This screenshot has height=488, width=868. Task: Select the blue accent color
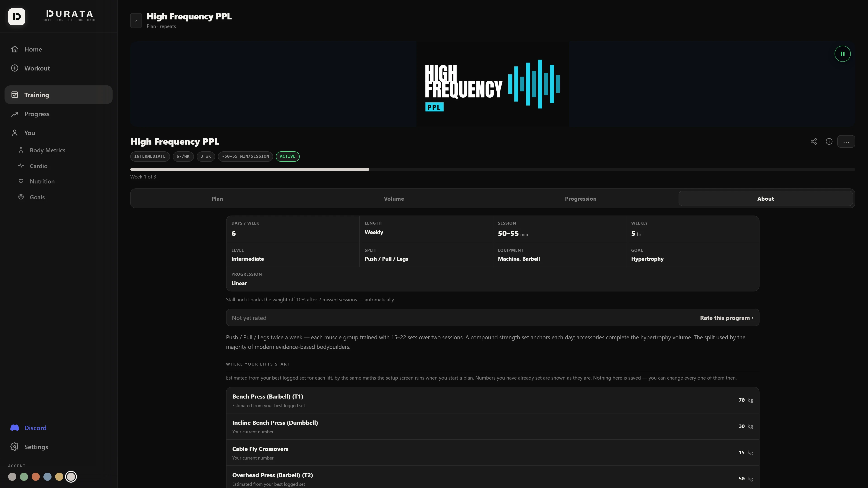[x=47, y=476]
